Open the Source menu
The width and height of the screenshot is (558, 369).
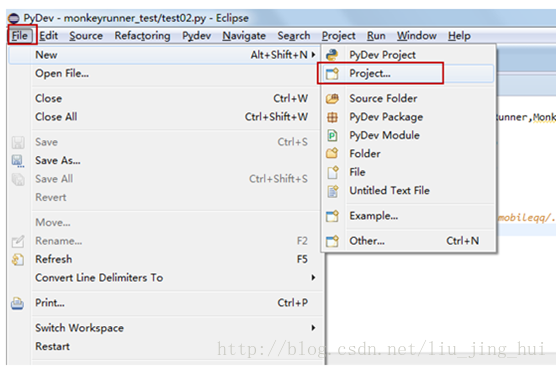(x=86, y=36)
